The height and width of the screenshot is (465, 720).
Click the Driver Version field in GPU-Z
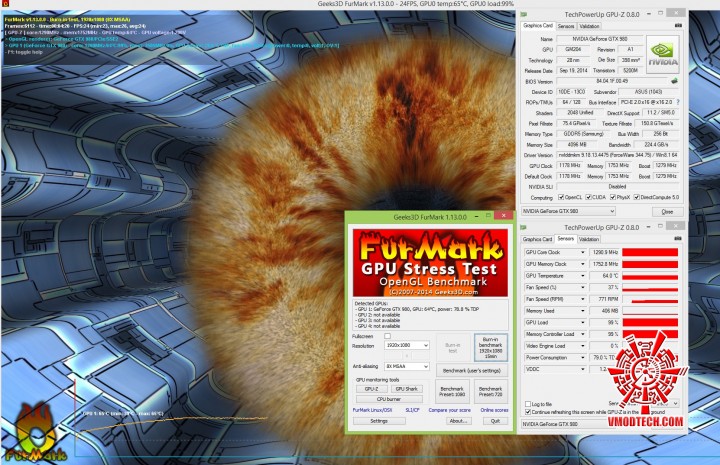[618, 155]
